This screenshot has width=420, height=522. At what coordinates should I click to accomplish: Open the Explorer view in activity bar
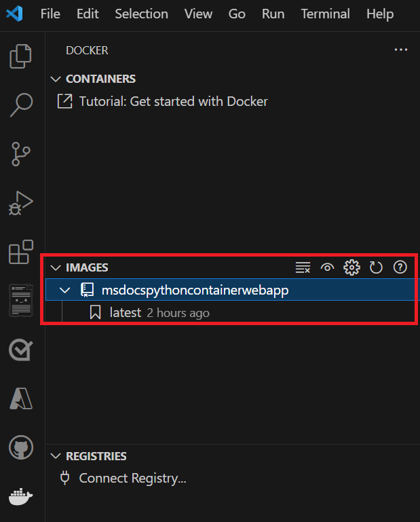click(21, 56)
